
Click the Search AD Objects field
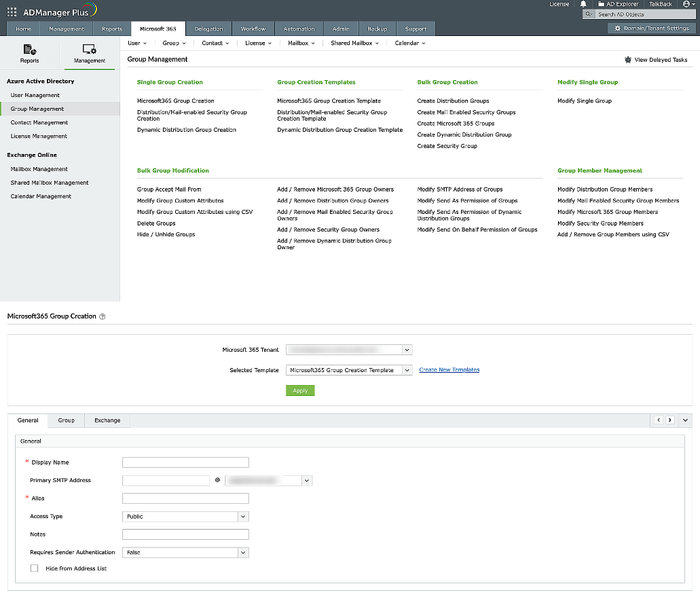[645, 14]
